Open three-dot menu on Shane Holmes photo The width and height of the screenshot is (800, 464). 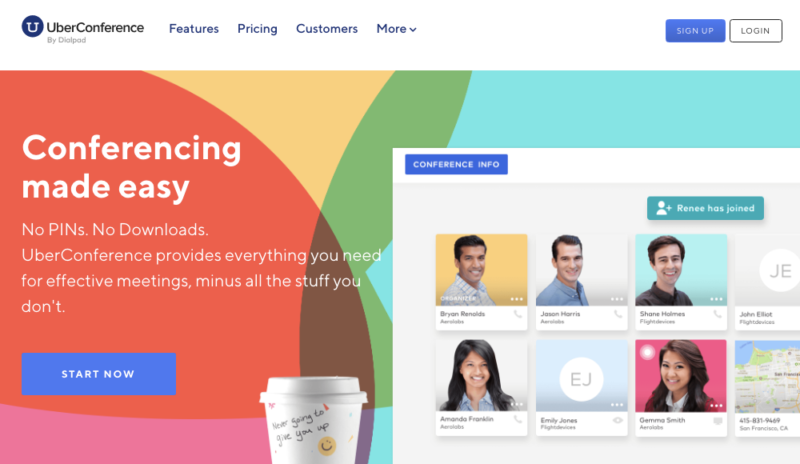click(716, 299)
